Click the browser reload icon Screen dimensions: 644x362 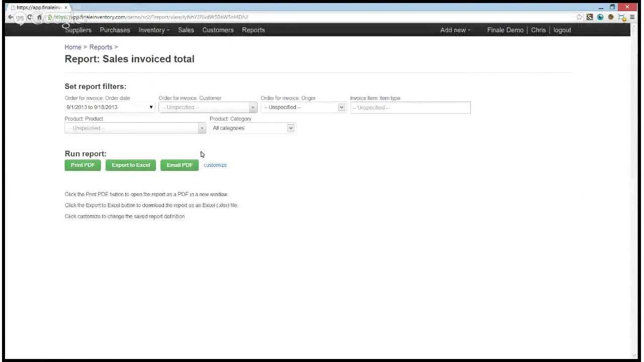[x=30, y=17]
